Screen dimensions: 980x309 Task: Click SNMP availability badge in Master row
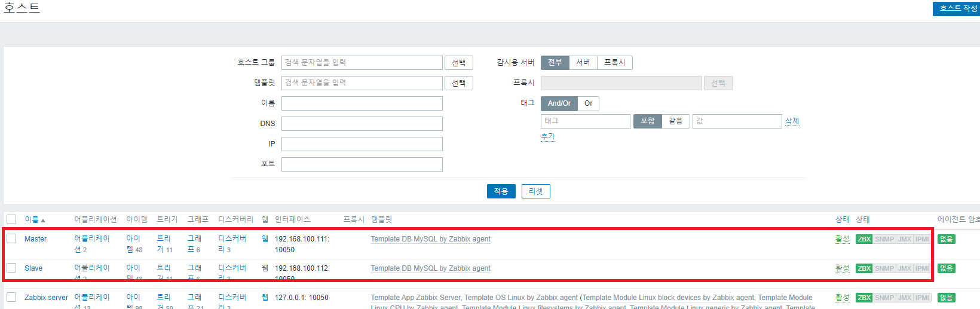click(884, 239)
